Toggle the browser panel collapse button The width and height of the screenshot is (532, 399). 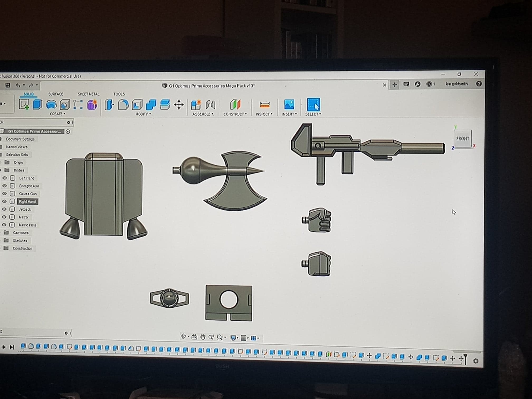click(69, 122)
